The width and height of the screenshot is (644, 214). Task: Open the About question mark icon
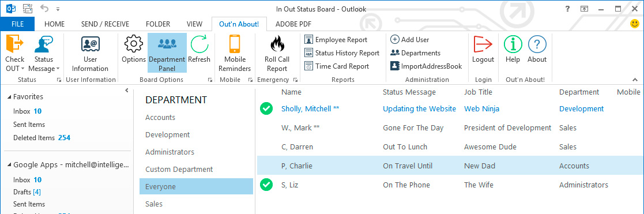pyautogui.click(x=537, y=44)
